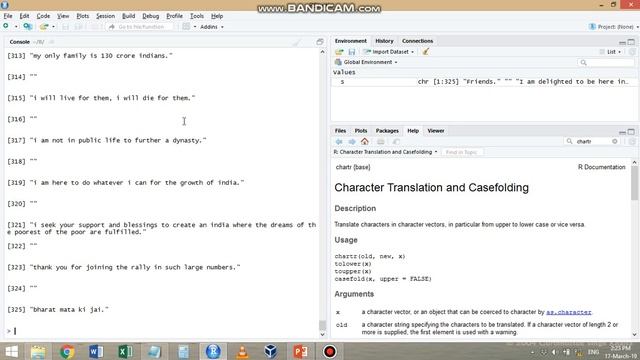The image size is (640, 360).
Task: Select the Console tab
Action: point(19,42)
